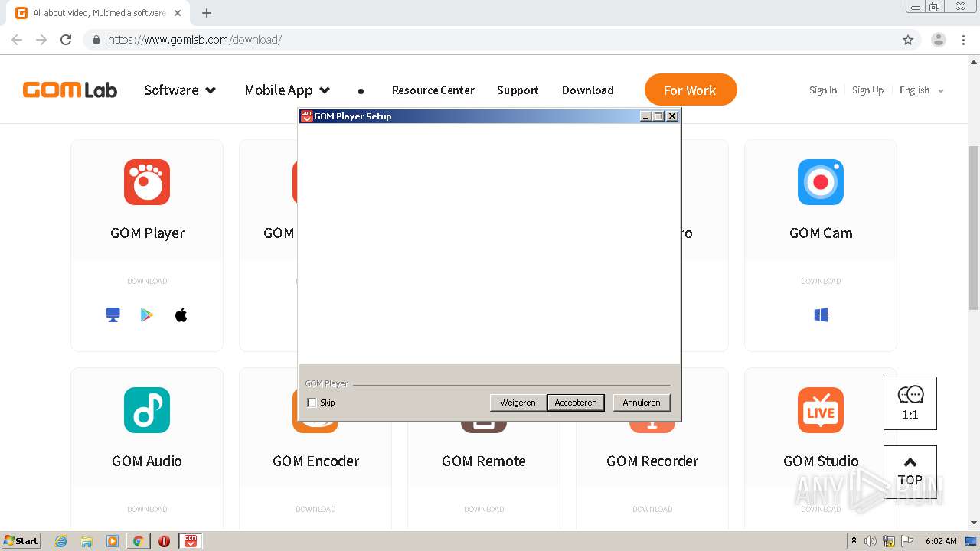Open Internet Explorer from taskbar
Screen dimensions: 980x551
coord(61,541)
